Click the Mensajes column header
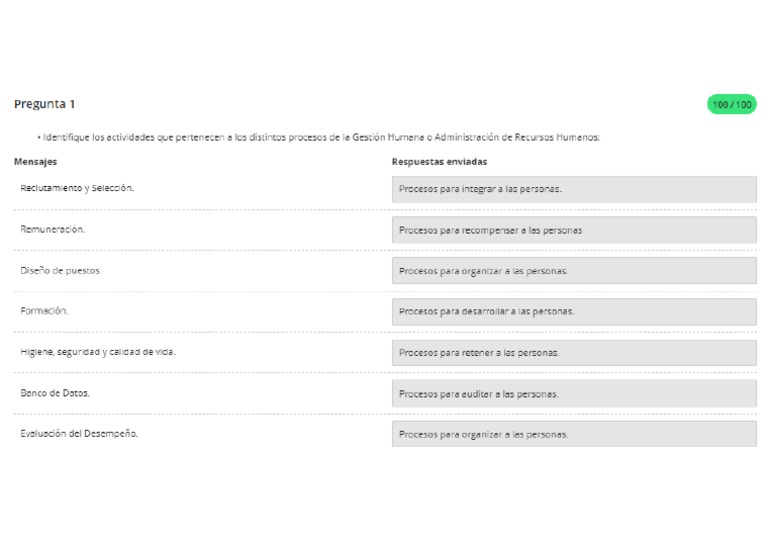Image resolution: width=768 pixels, height=543 pixels. (35, 162)
